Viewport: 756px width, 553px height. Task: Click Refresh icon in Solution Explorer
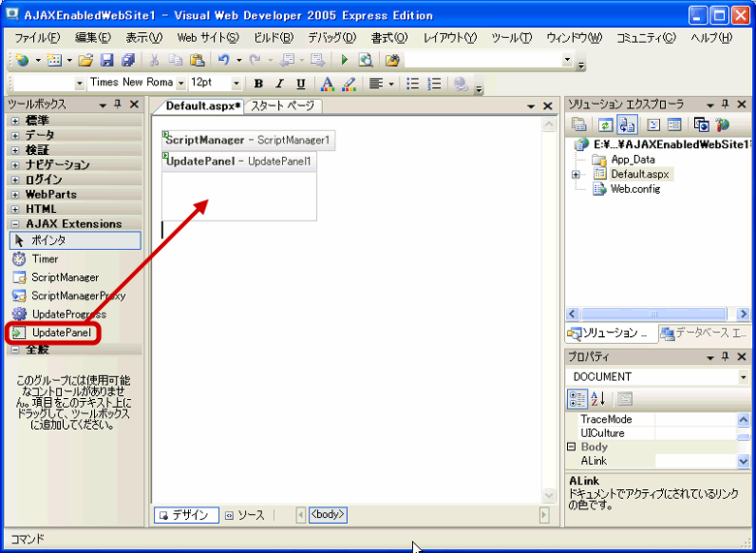606,125
